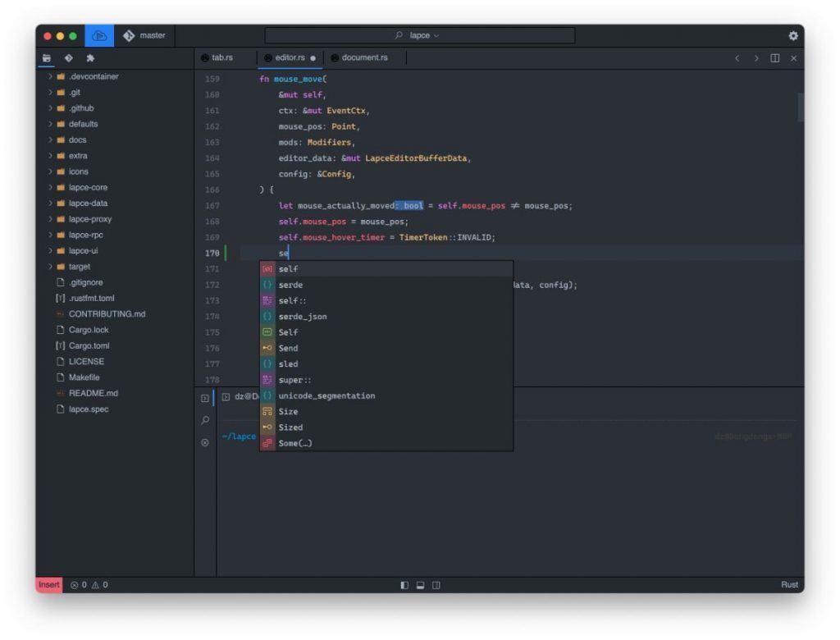The height and width of the screenshot is (640, 840).
Task: Click the terminal icon beside bottom panel
Action: (x=205, y=398)
